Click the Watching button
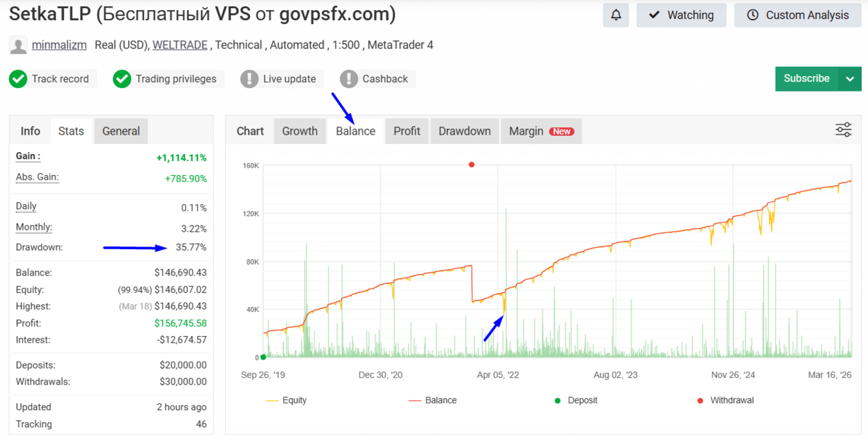868x435 pixels. click(x=682, y=15)
